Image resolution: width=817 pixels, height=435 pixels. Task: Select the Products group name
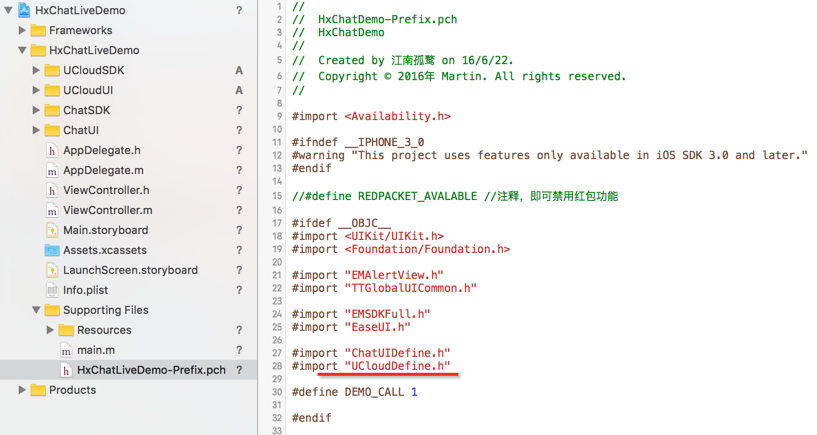pyautogui.click(x=72, y=390)
